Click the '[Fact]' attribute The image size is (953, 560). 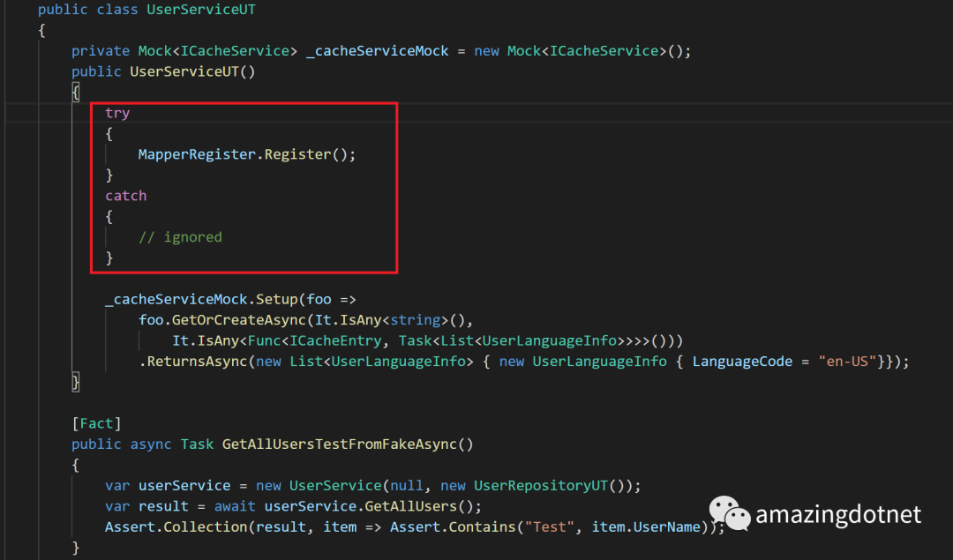point(96,423)
